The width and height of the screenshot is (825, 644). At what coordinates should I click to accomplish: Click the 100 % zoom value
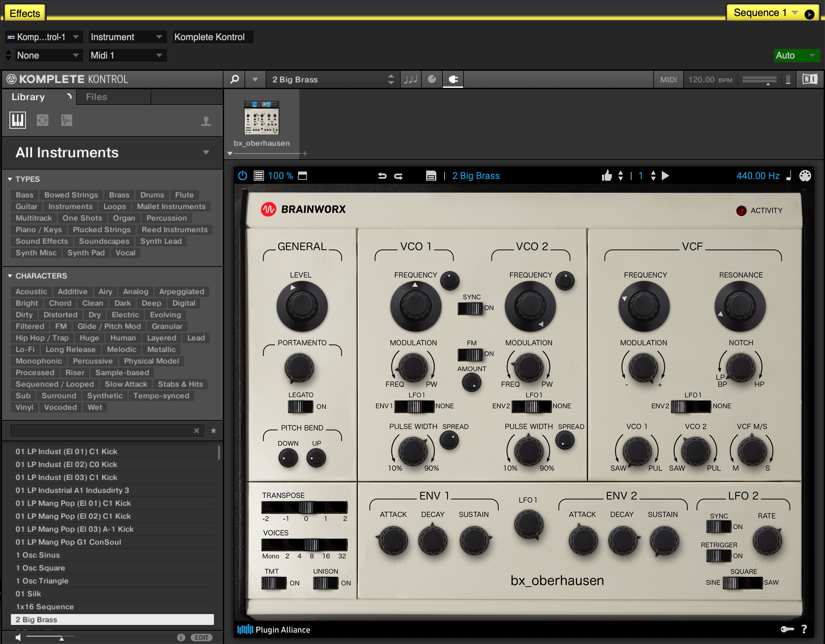coord(280,176)
